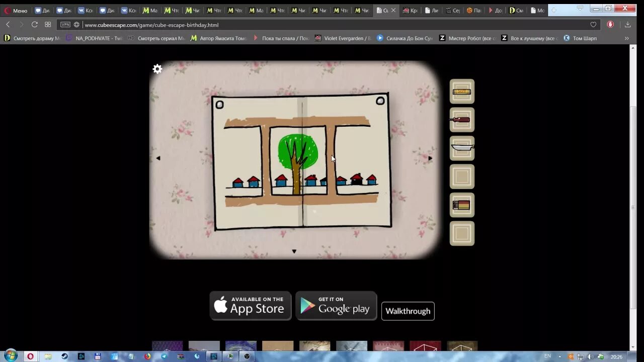Open the purple game thumbnail at page bottom
Screen dimensions: 644x362
tap(167, 346)
